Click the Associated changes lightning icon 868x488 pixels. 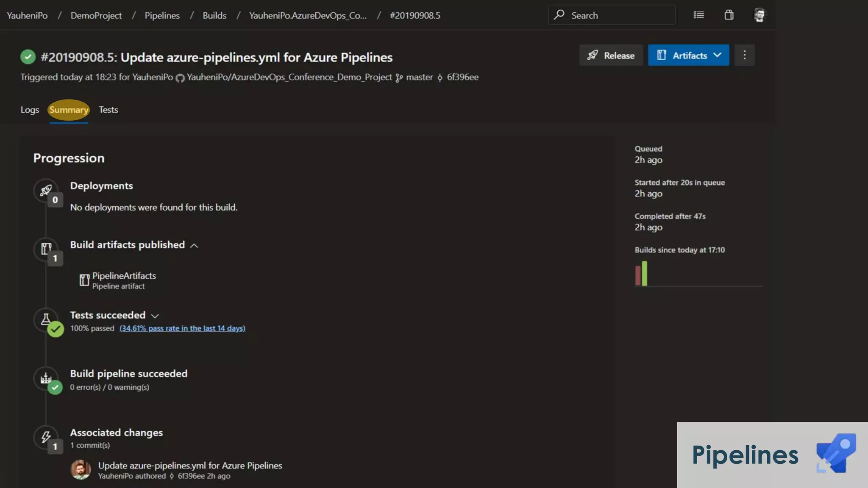[46, 437]
